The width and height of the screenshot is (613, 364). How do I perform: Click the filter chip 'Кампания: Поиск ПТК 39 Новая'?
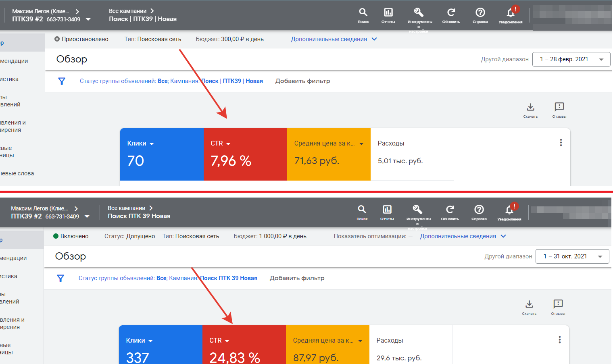[213, 278]
